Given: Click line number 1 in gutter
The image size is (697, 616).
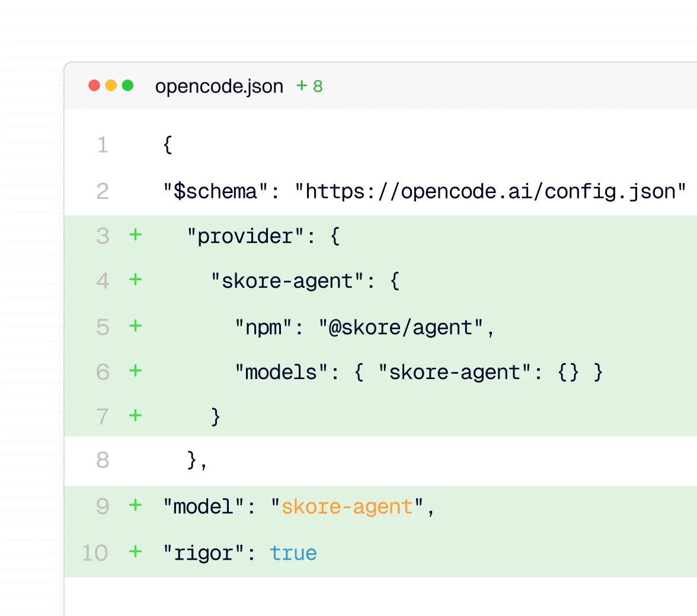Looking at the screenshot, I should (103, 145).
